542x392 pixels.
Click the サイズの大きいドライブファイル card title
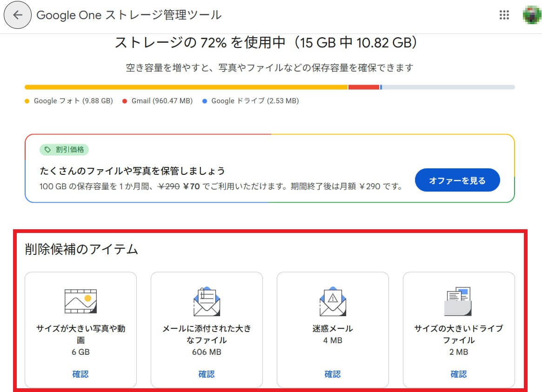tap(459, 334)
